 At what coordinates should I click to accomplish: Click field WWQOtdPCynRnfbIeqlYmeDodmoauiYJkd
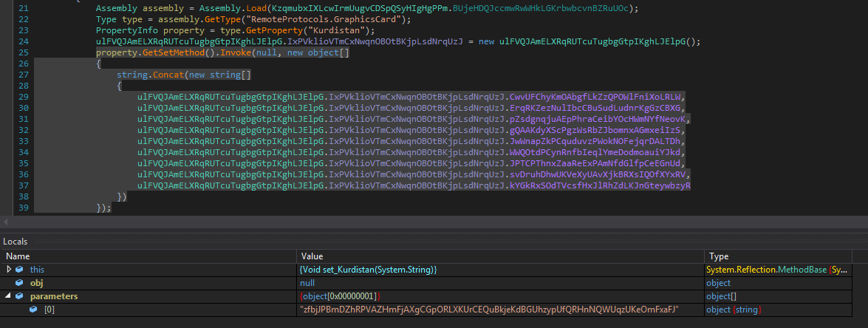coord(595,152)
